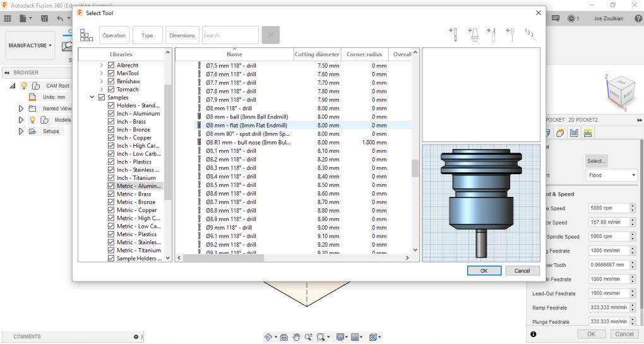Click the pan hand icon in navigation bar
644x344 pixels.
(x=297, y=337)
